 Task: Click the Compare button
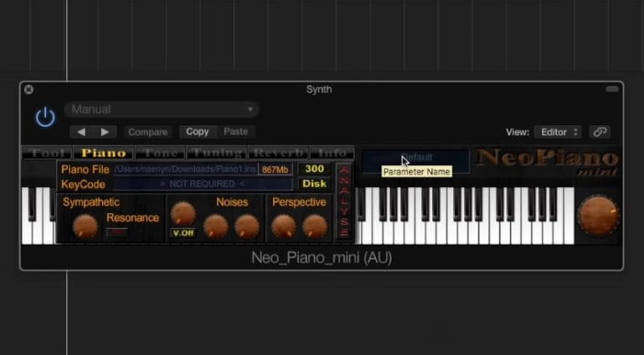click(148, 132)
